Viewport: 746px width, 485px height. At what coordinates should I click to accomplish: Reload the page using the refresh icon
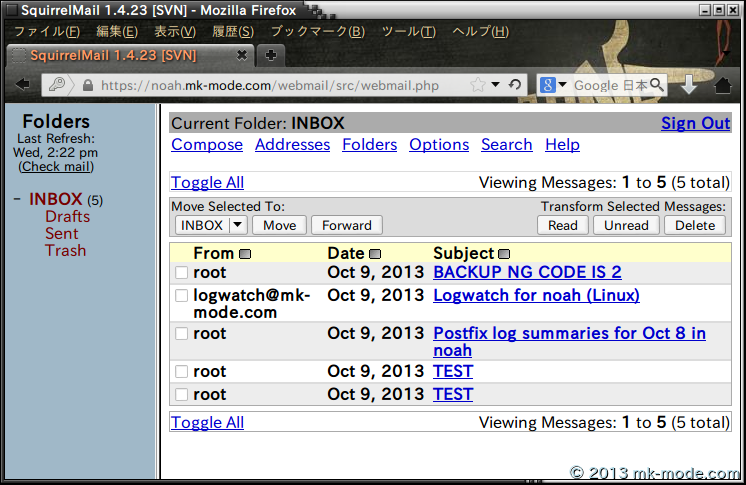pos(515,85)
